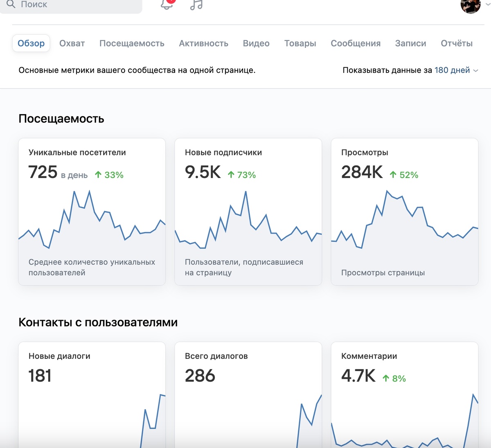
Task: Click the Комментарии line chart
Action: [x=405, y=421]
